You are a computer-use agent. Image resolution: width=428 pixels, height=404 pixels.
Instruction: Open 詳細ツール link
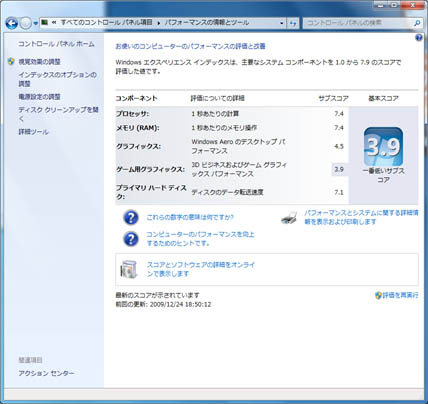pyautogui.click(x=33, y=132)
